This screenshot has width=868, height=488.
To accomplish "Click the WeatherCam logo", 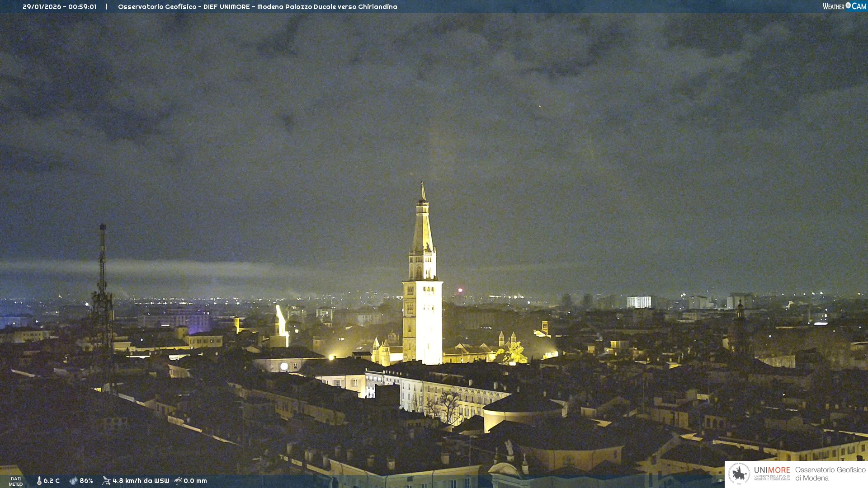I will coord(844,6).
